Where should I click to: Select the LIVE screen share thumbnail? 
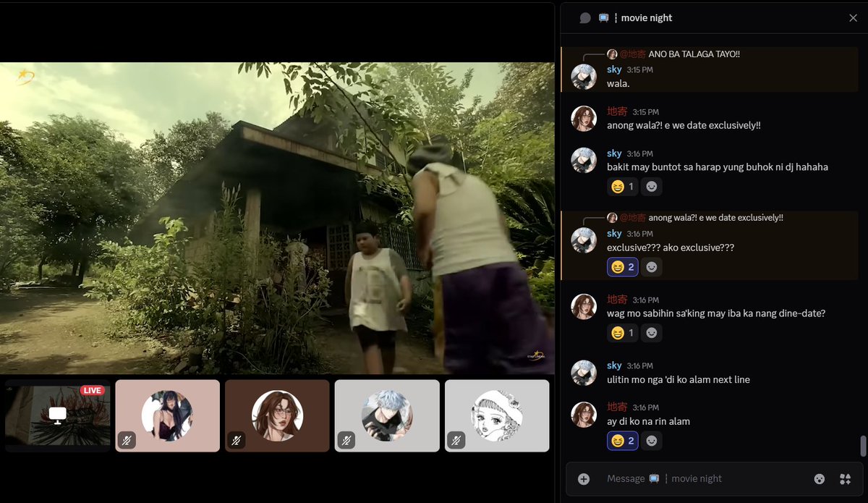coord(58,415)
